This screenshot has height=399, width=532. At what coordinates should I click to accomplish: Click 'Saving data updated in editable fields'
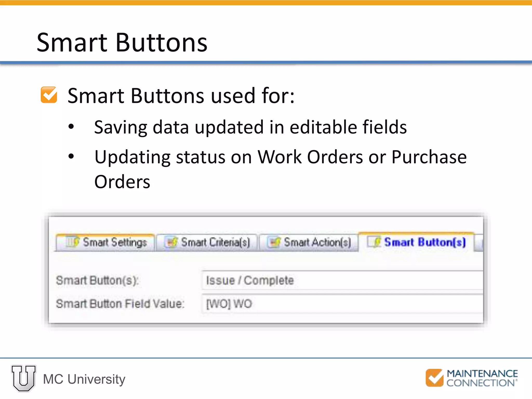coord(250,127)
